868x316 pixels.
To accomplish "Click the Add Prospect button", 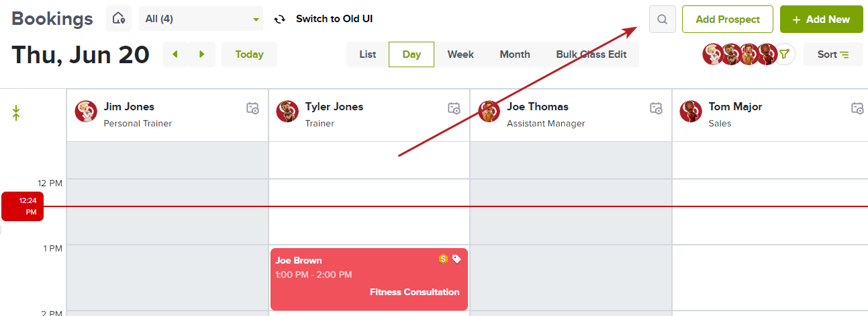I will click(x=728, y=19).
